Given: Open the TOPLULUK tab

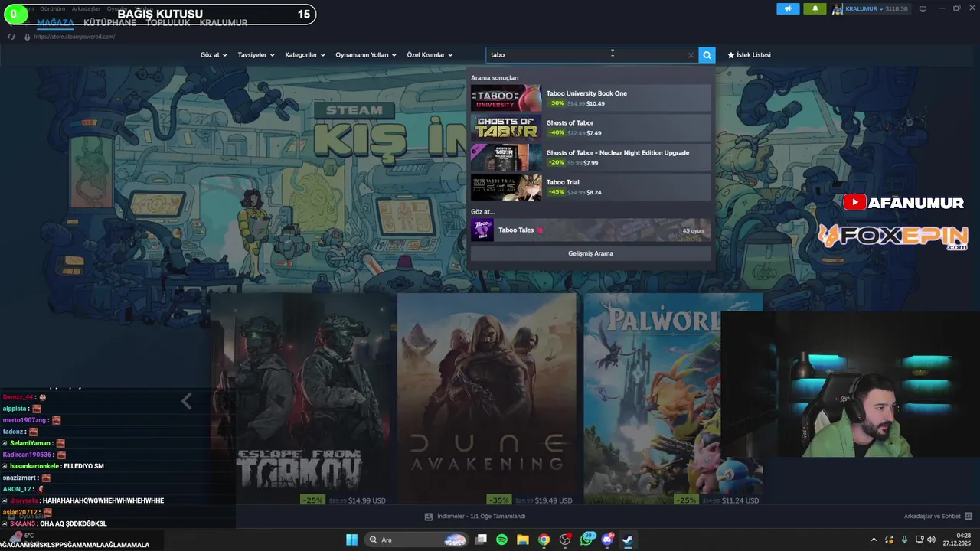Looking at the screenshot, I should click(168, 23).
